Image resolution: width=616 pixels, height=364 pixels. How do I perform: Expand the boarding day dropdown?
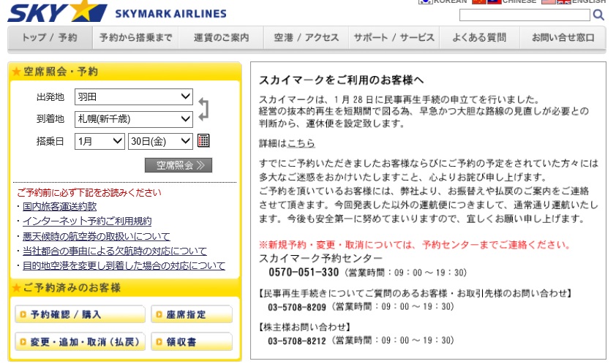point(160,140)
